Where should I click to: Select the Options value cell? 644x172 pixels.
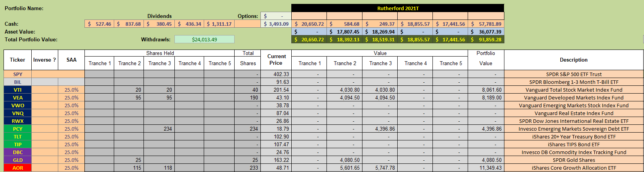[x=276, y=16]
